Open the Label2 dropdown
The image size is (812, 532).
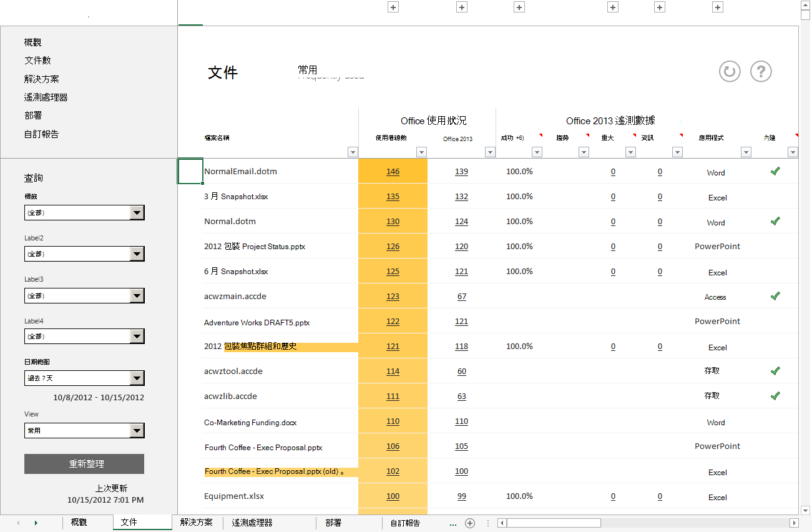click(x=137, y=254)
